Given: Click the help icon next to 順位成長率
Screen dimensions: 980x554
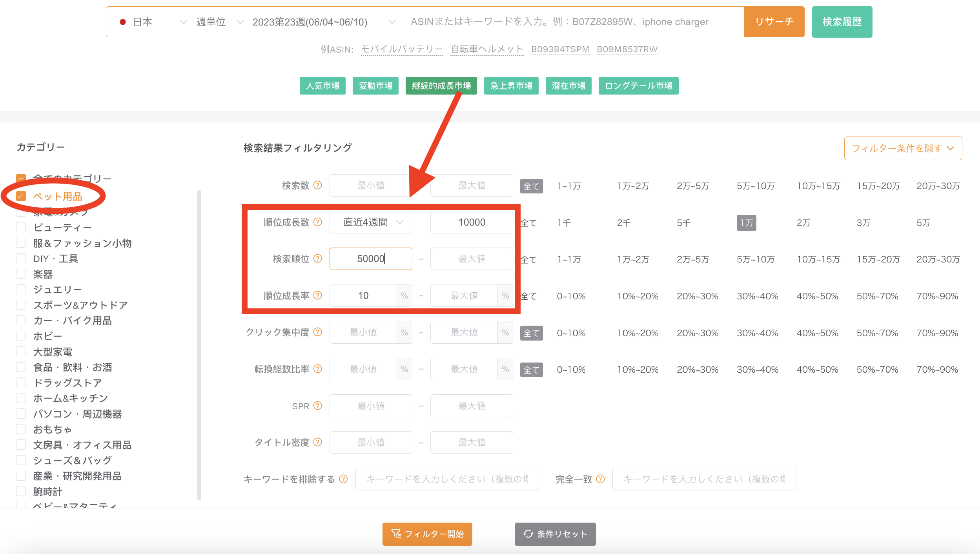Looking at the screenshot, I should (x=318, y=295).
